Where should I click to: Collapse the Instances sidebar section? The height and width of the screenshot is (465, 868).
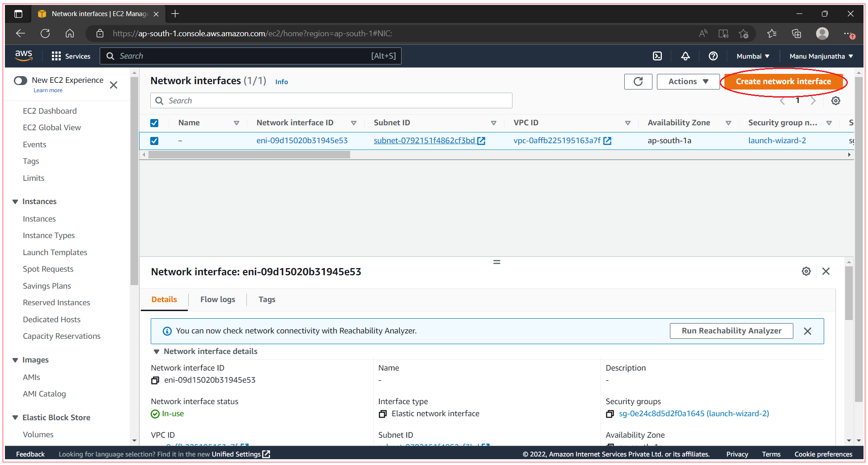click(15, 202)
